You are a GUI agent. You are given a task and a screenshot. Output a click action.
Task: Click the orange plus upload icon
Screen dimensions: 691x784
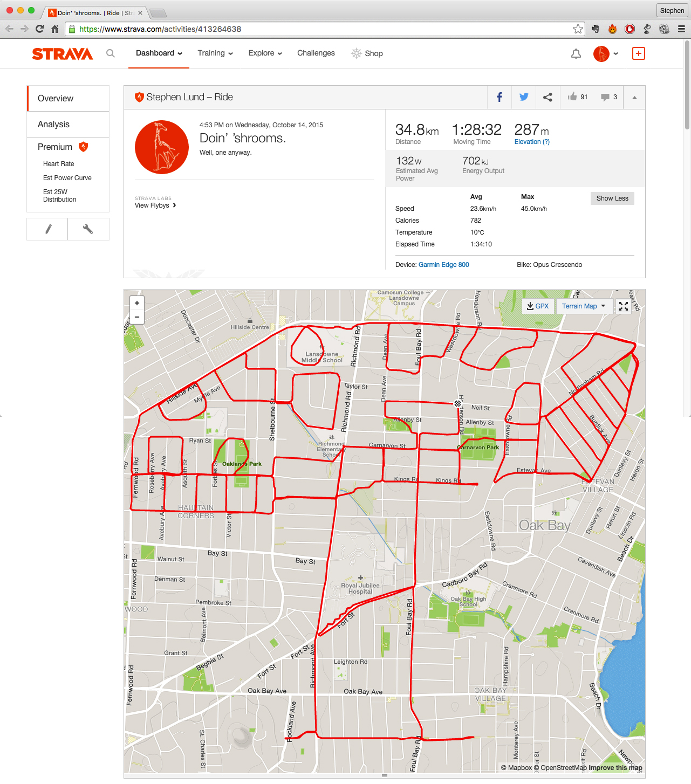[x=638, y=53]
